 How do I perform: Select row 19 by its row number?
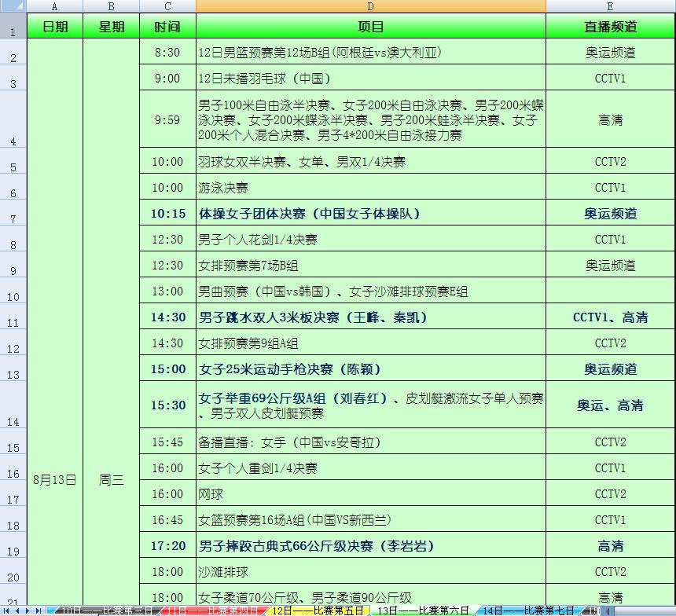coord(13,546)
